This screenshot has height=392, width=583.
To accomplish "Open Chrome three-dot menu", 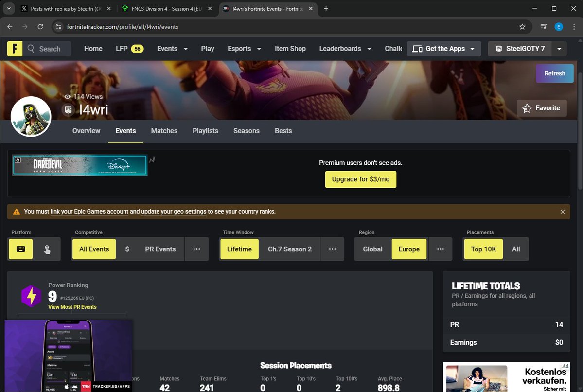I will (574, 27).
